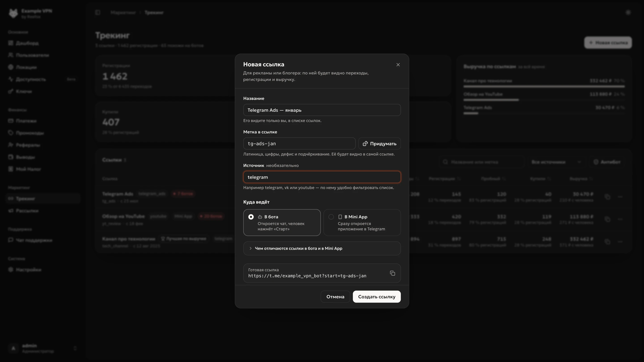Open Настройки in the sidebar
Viewport: 644px width, 362px height.
click(42, 270)
